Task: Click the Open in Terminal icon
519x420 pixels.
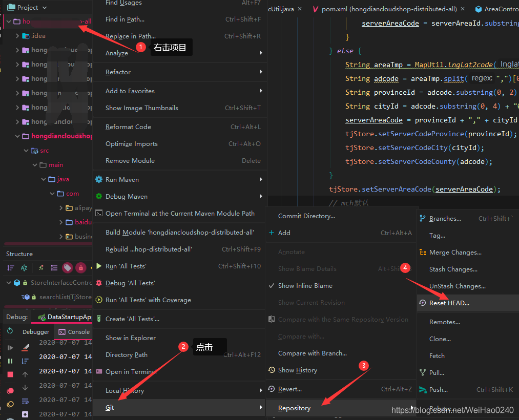Action: click(x=99, y=371)
